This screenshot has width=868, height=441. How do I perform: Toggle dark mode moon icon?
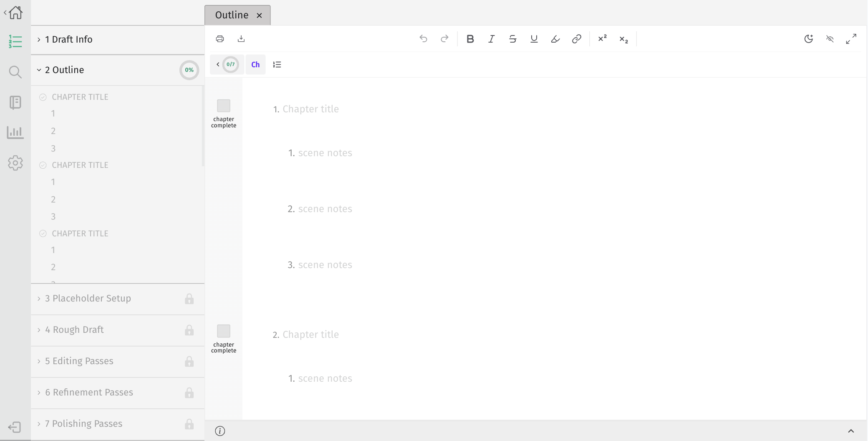tap(809, 39)
